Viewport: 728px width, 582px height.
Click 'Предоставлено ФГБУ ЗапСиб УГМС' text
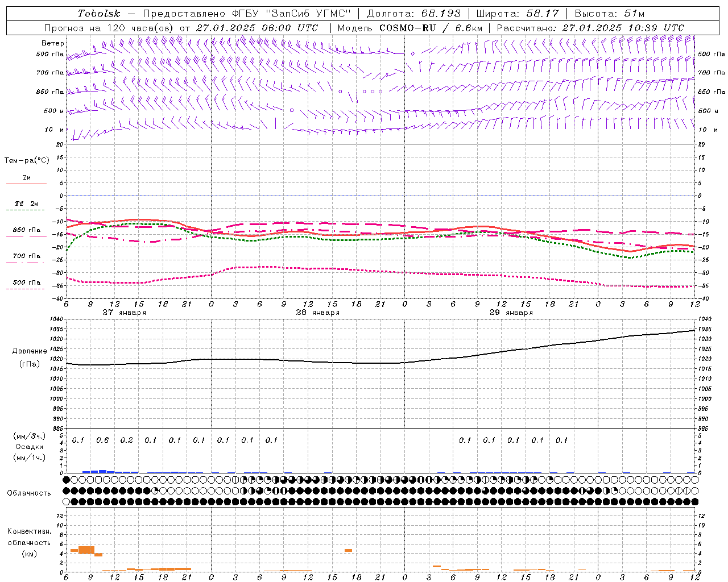[x=247, y=14]
